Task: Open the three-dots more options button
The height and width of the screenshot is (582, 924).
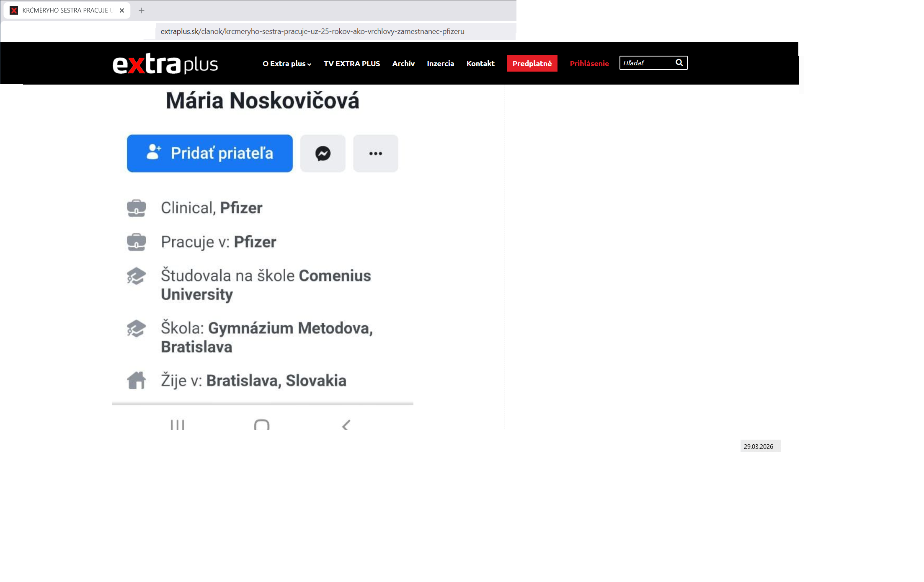Action: tap(375, 153)
